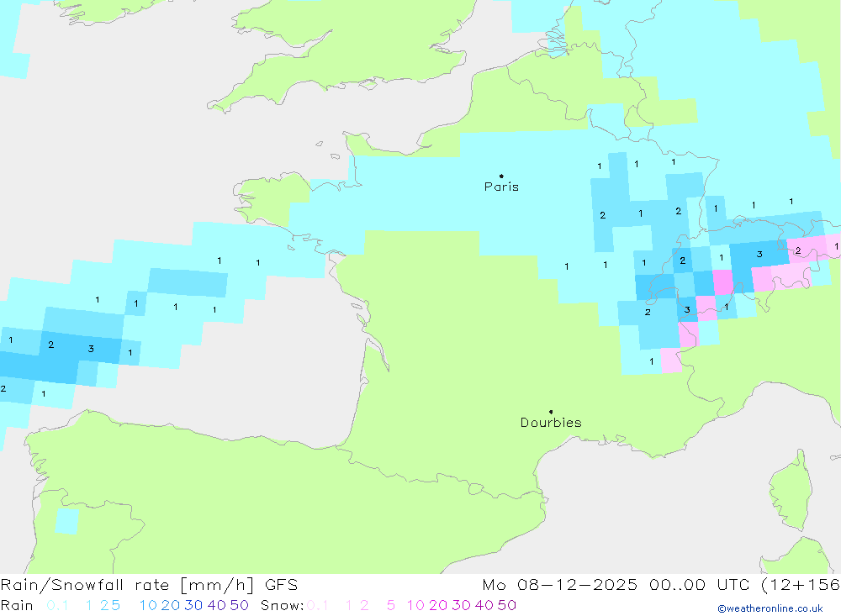Click the 'Rain/Snowfall rate [mm/h] GFS' title
This screenshot has height=616, width=841.
pos(149,585)
